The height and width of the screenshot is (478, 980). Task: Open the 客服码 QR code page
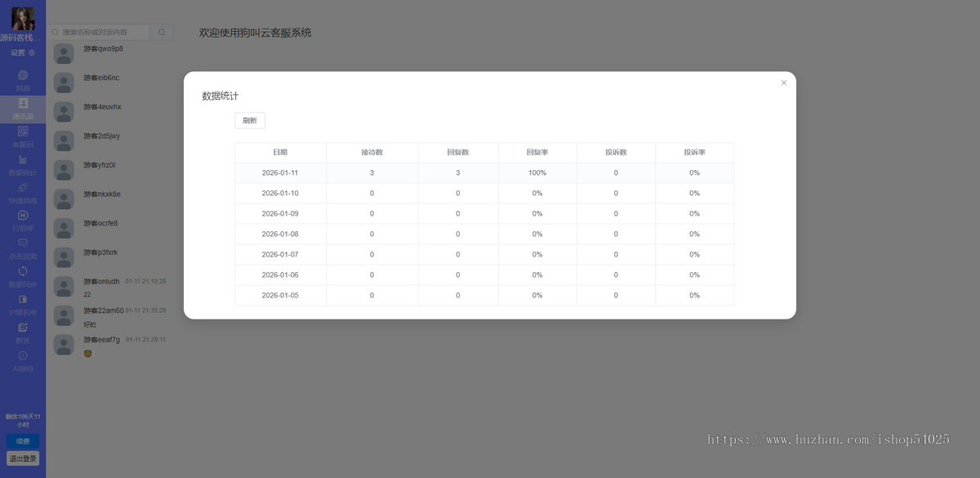23,137
